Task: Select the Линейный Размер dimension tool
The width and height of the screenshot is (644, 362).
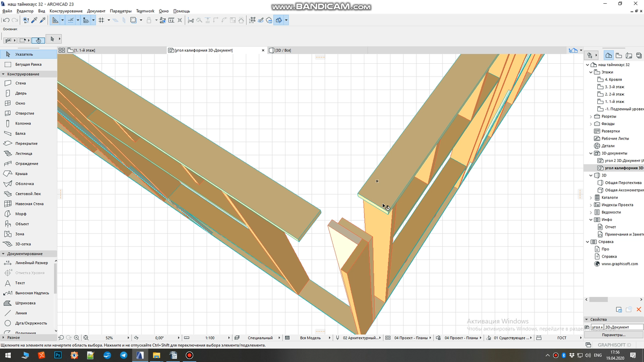Action: [x=27, y=263]
